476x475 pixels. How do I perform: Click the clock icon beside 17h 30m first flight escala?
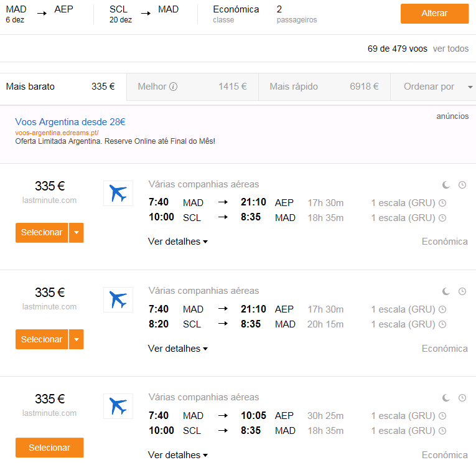click(x=442, y=203)
